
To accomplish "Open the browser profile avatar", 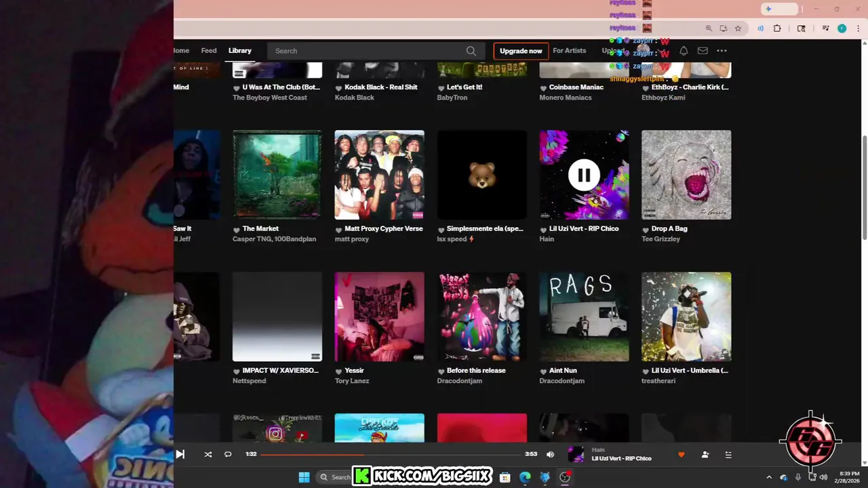I will pyautogui.click(x=842, y=28).
